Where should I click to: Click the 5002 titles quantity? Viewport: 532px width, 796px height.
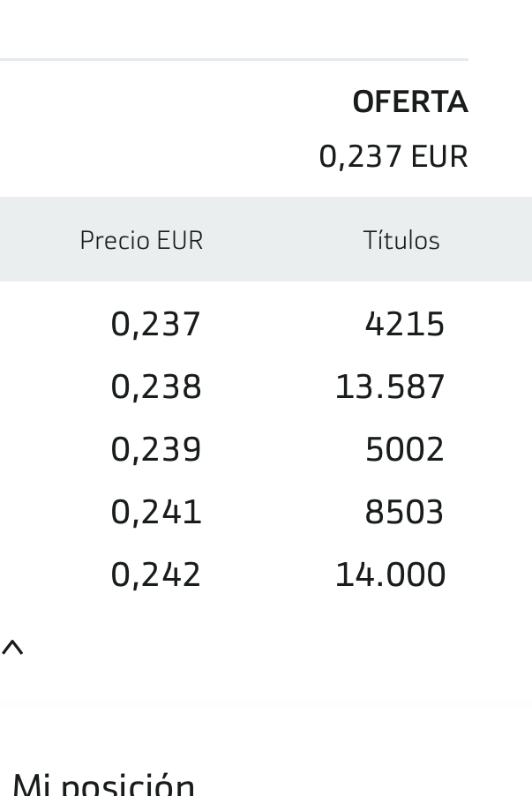point(405,449)
